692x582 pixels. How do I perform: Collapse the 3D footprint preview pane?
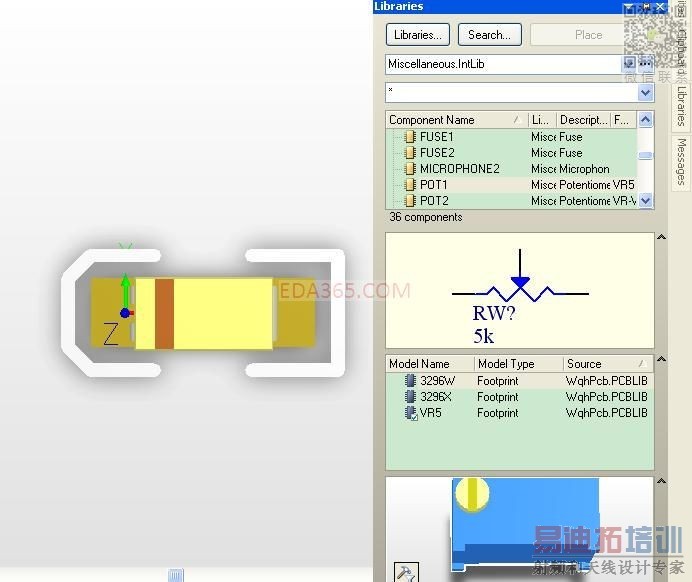pyautogui.click(x=661, y=481)
